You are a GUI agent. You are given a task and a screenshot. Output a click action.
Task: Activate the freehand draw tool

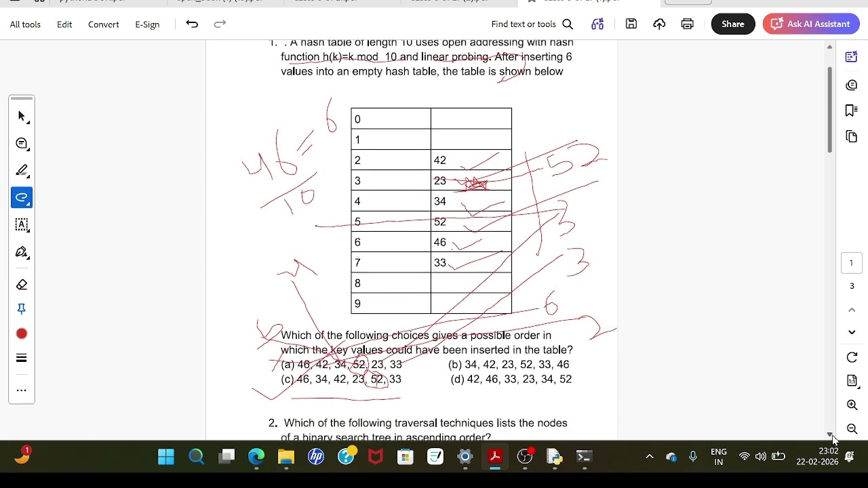coord(22,198)
